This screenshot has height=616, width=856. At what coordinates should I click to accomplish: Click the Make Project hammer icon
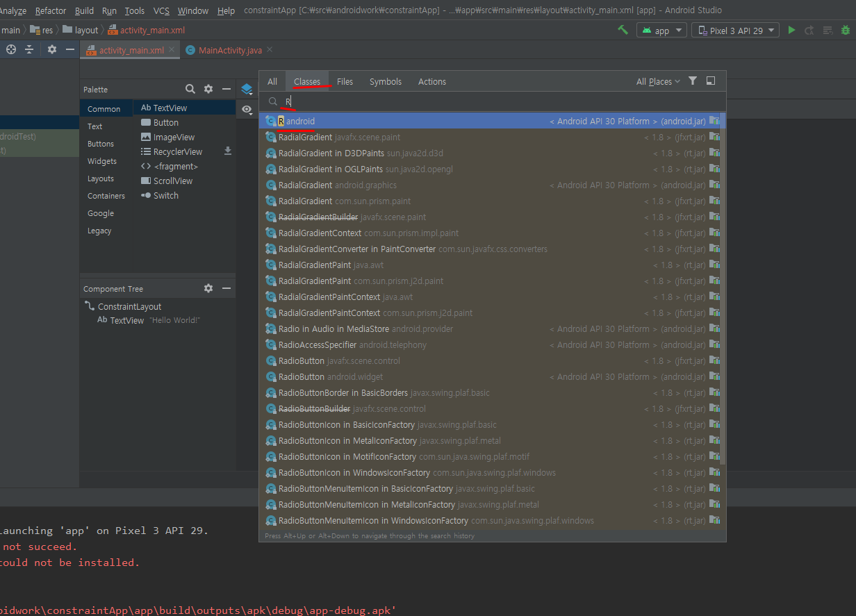(x=623, y=30)
